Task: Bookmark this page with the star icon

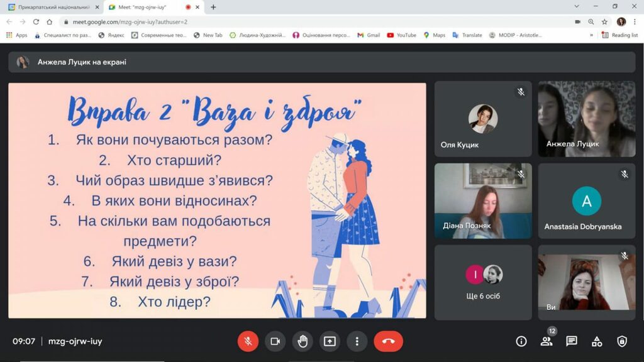Action: click(604, 21)
